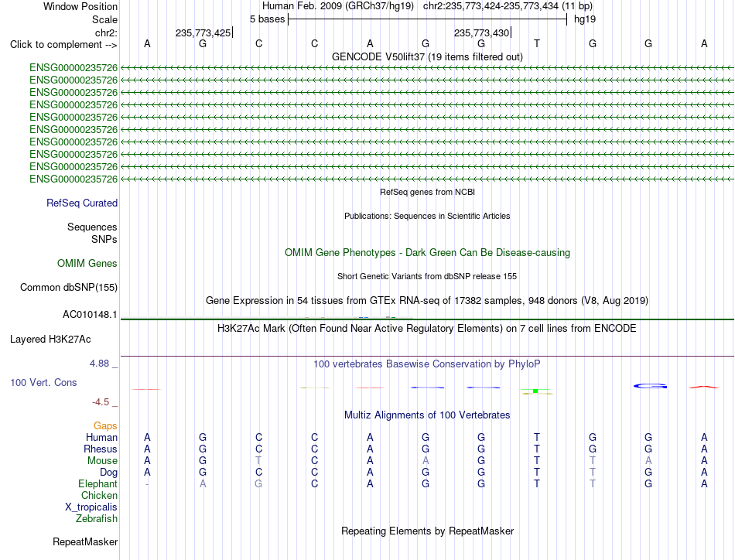Viewport: 735px width, 560px height.
Task: Click the orange Gaps row label
Action: click(105, 425)
